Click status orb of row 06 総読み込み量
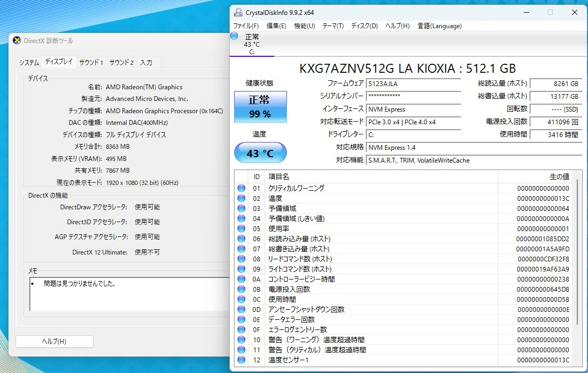 click(241, 239)
